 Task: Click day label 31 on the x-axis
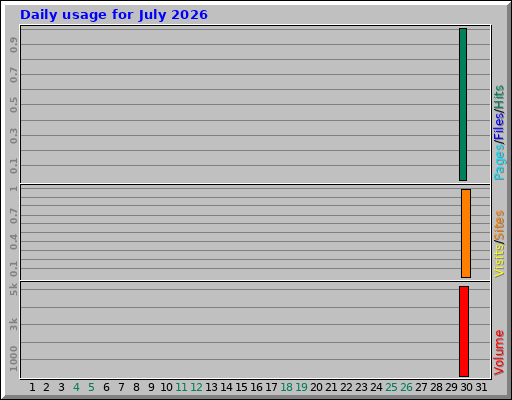coord(481,387)
